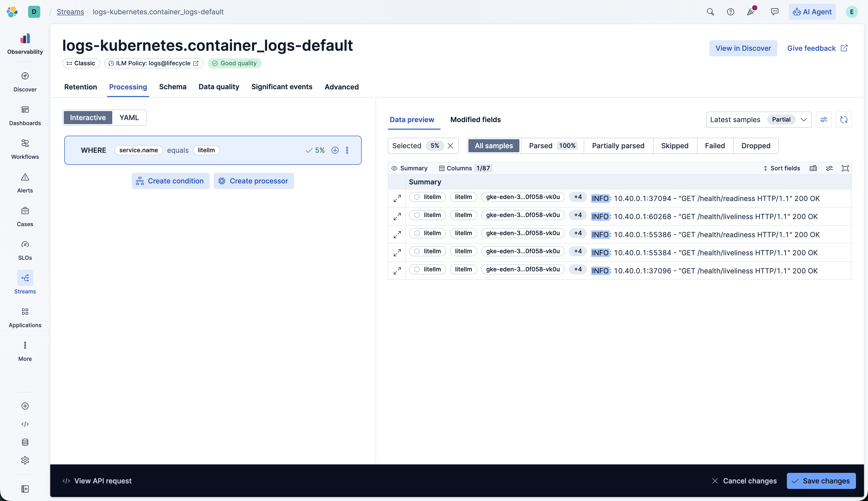Filter preview by Partially parsed
Viewport: 868px width, 501px height.
tap(618, 146)
